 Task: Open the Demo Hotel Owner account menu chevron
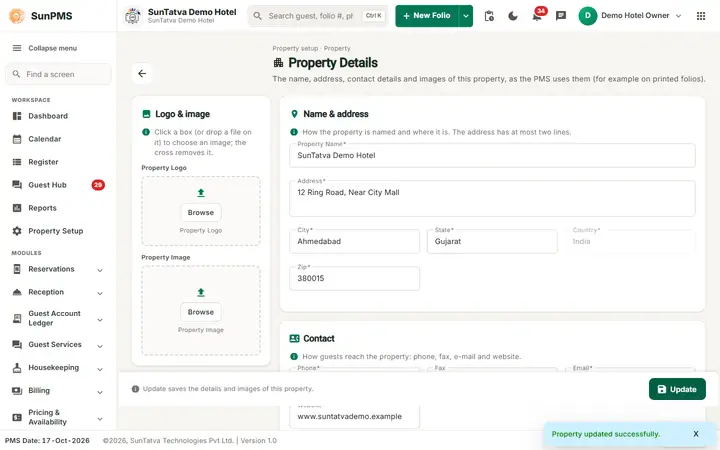[678, 16]
